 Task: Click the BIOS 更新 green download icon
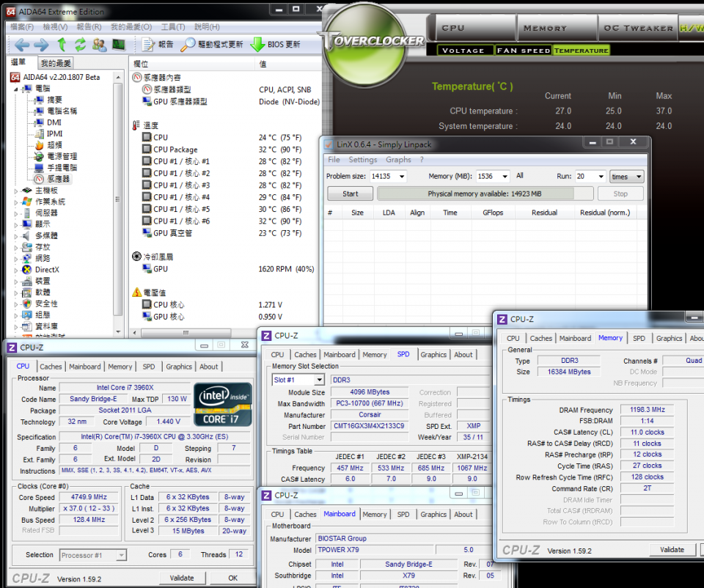coord(257,45)
